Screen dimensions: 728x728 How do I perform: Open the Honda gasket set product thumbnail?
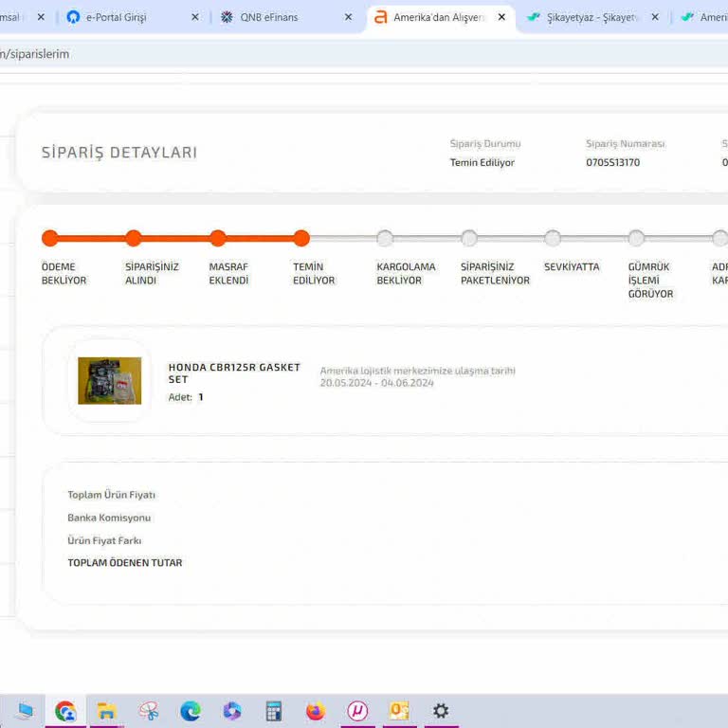[x=110, y=381]
